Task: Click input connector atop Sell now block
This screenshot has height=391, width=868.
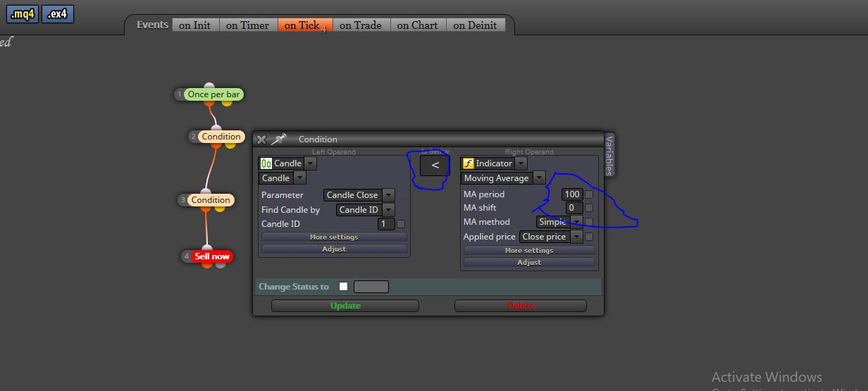Action: coord(207,248)
